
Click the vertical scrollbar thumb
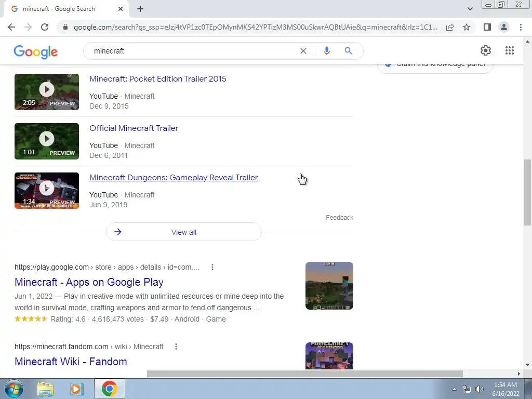coord(527,192)
